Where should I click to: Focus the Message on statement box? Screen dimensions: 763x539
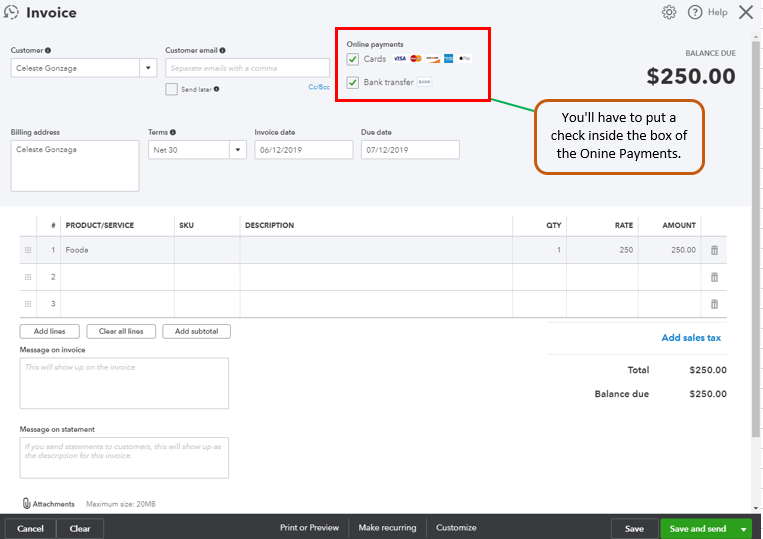pos(124,458)
